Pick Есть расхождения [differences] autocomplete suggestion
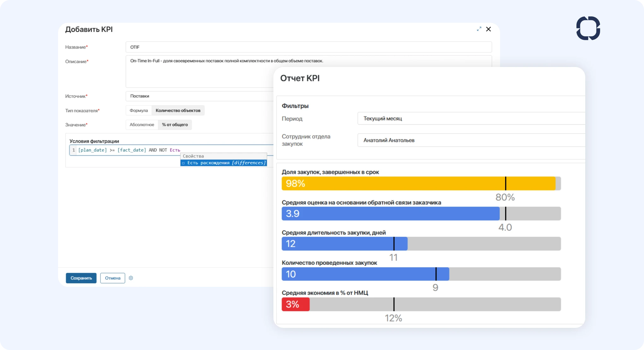644x350 pixels. point(224,163)
